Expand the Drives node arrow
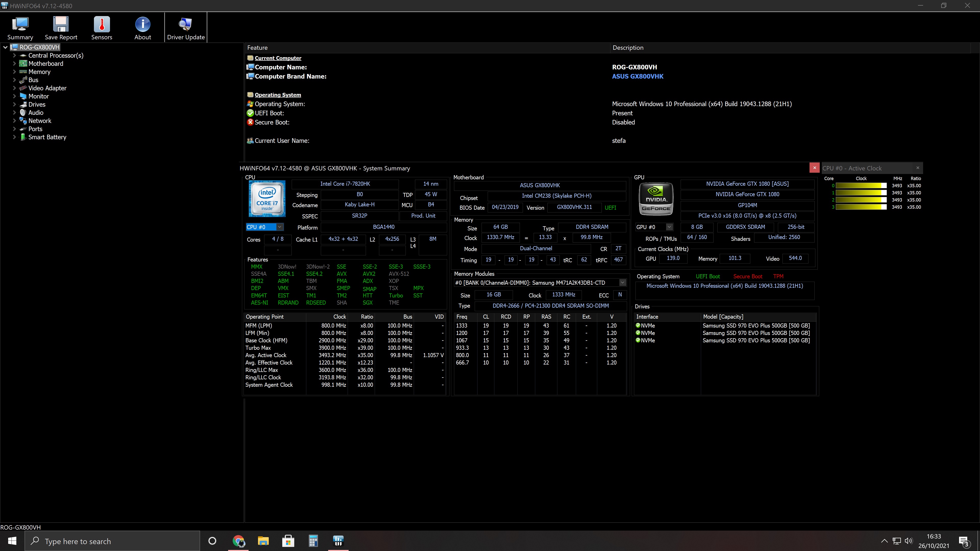Screen dimensions: 980x551 [x=15, y=104]
